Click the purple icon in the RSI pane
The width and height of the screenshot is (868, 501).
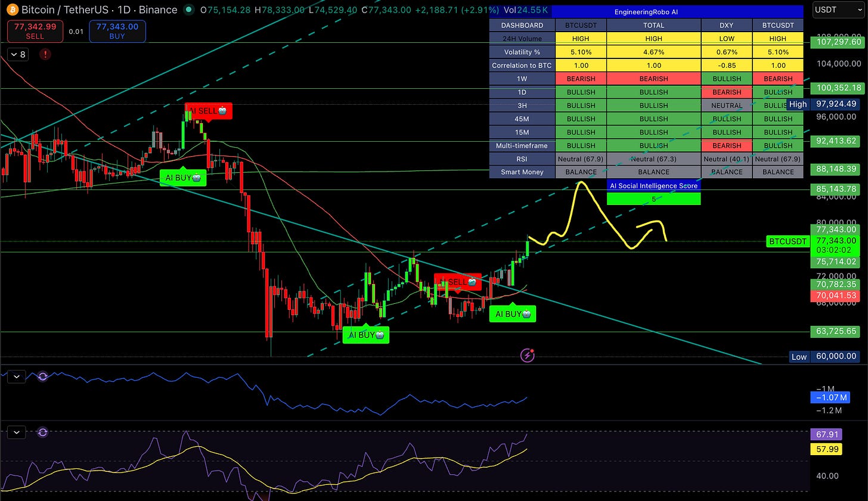click(43, 432)
